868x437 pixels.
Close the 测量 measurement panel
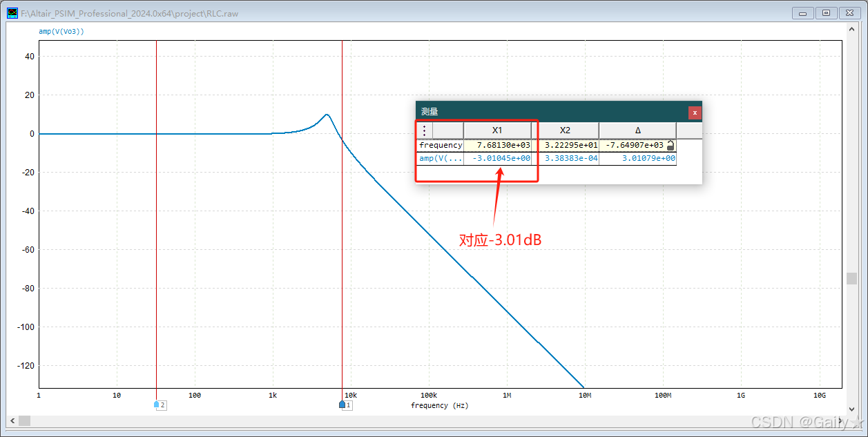coord(695,113)
